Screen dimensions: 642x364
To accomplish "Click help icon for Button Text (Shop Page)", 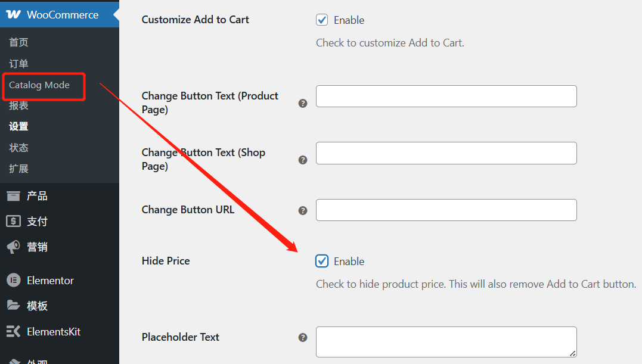I will click(x=303, y=160).
